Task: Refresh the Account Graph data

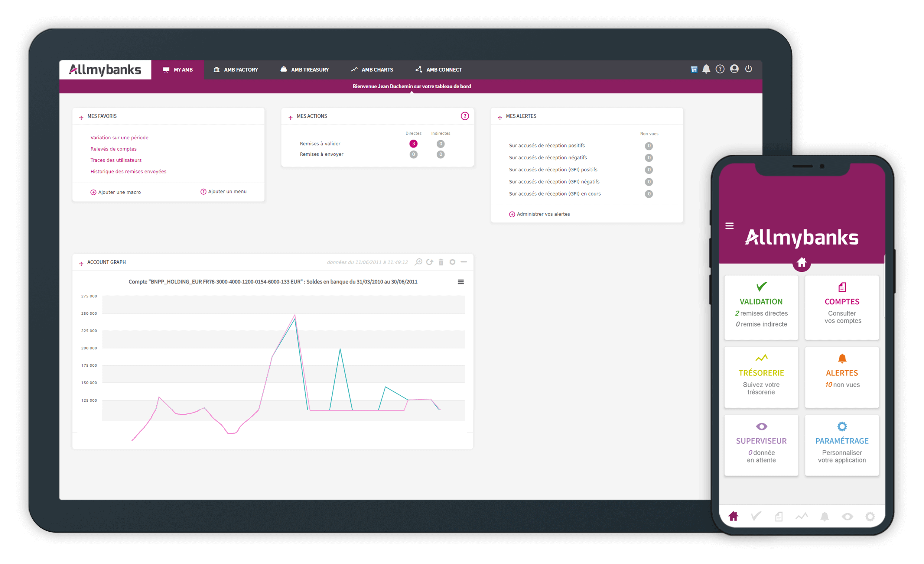Action: tap(430, 262)
